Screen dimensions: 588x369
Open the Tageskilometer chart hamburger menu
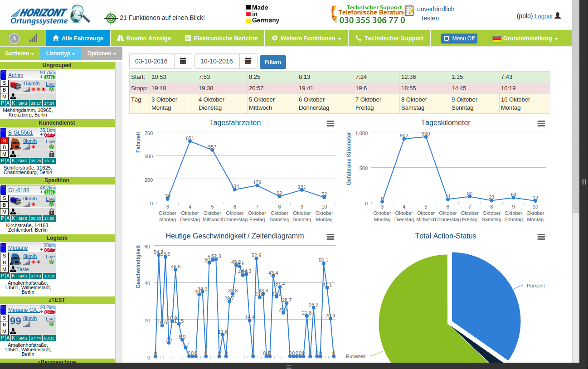coord(541,123)
